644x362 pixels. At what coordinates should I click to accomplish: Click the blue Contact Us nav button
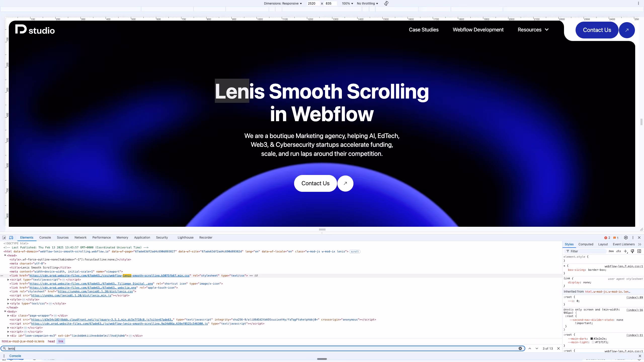[x=597, y=30]
